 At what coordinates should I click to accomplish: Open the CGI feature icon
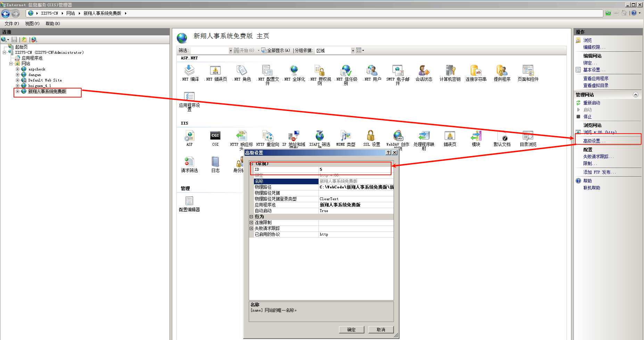click(215, 136)
